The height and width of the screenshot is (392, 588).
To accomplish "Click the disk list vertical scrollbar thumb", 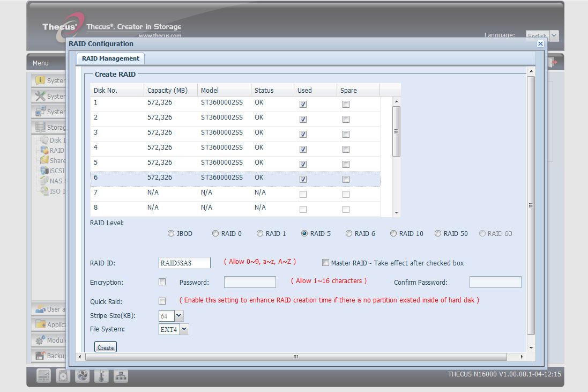I will 396,131.
